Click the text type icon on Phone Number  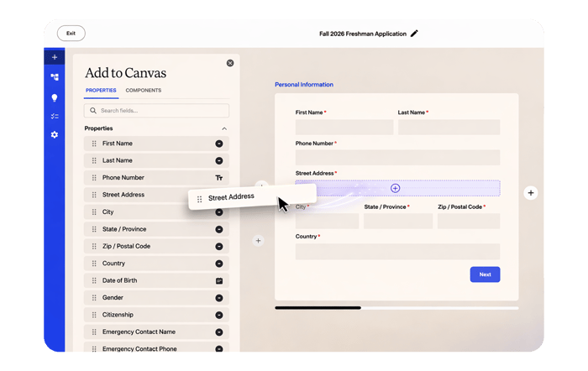pos(219,178)
